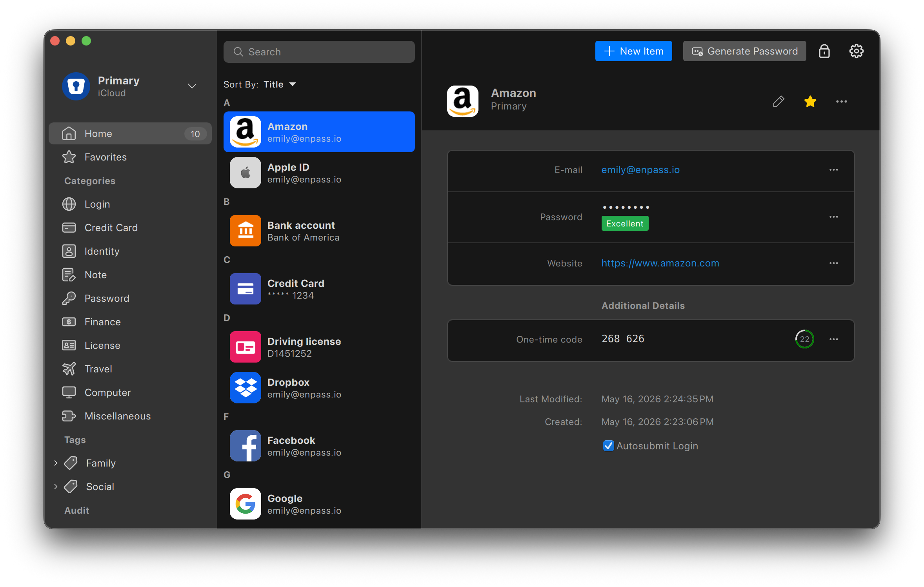
Task: Click the New Item button
Action: click(633, 51)
